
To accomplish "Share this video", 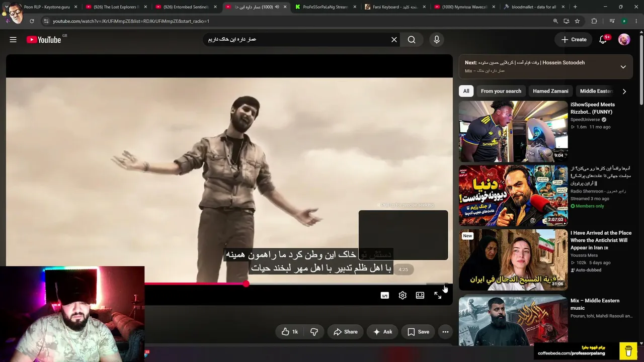I will coord(345,332).
